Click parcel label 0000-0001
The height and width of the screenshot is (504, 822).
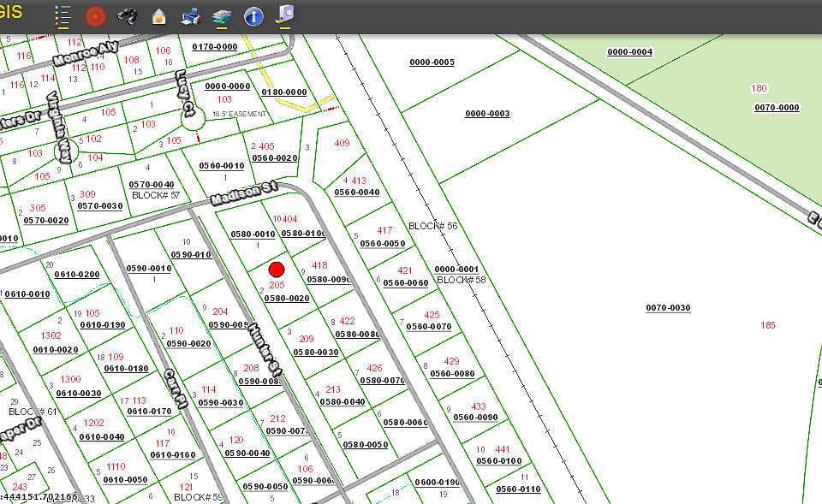pos(456,270)
